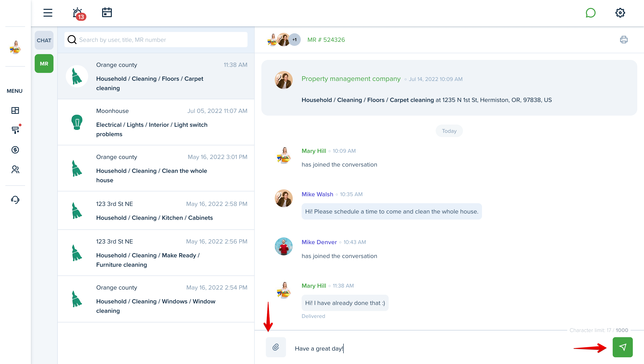Click the search magnifier icon

pyautogui.click(x=72, y=40)
